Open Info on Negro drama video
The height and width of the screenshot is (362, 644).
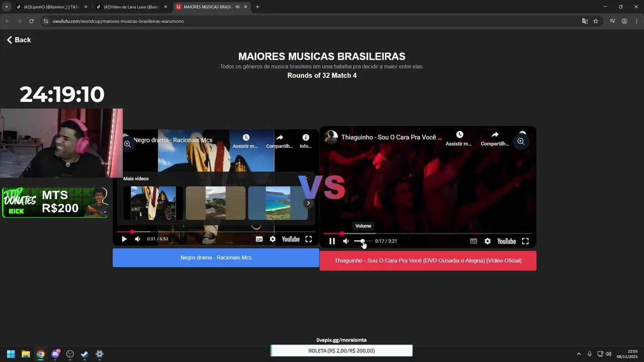point(305,141)
